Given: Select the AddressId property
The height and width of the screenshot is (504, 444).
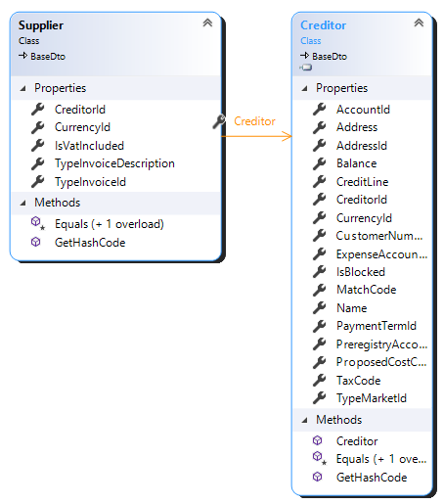Looking at the screenshot, I should point(362,146).
